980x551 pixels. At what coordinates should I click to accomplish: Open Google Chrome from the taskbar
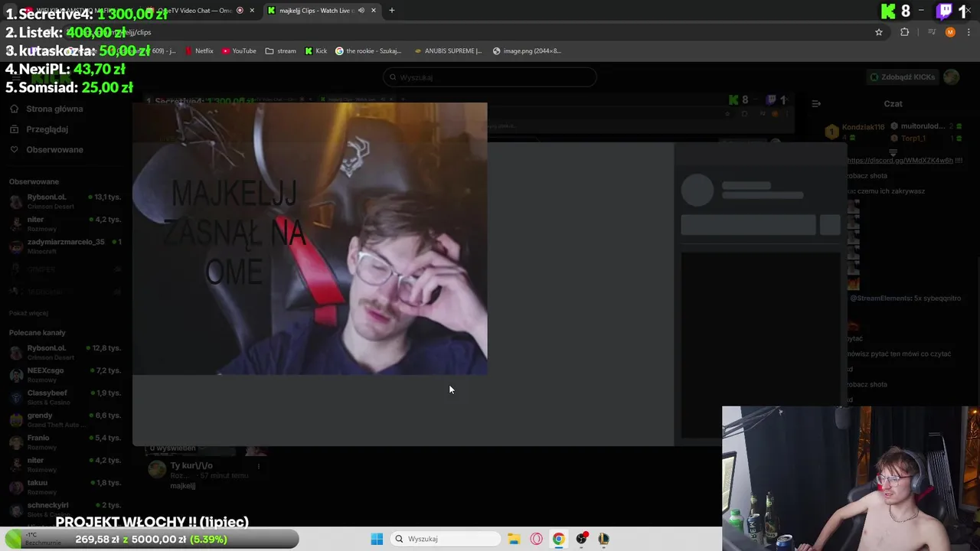558,539
